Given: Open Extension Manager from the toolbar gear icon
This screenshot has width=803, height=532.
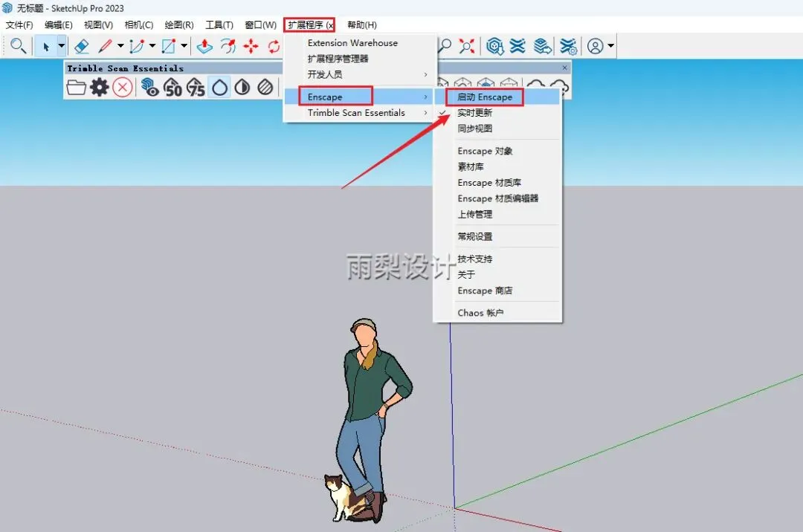Looking at the screenshot, I should pos(568,46).
